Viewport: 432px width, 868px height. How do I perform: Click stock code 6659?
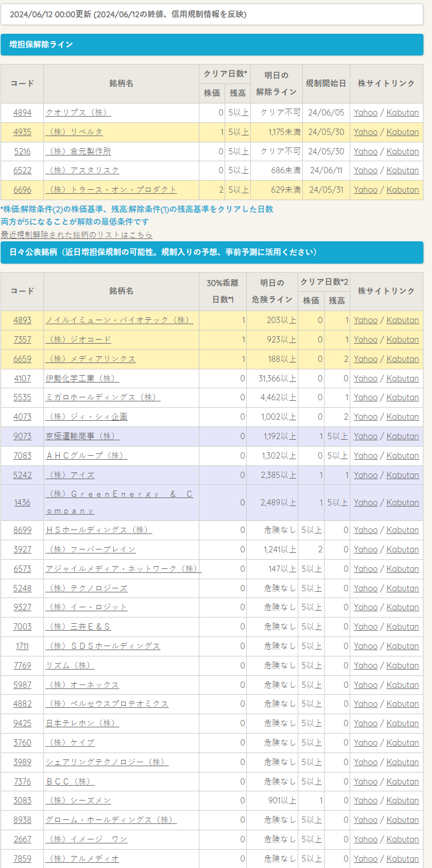pos(22,359)
